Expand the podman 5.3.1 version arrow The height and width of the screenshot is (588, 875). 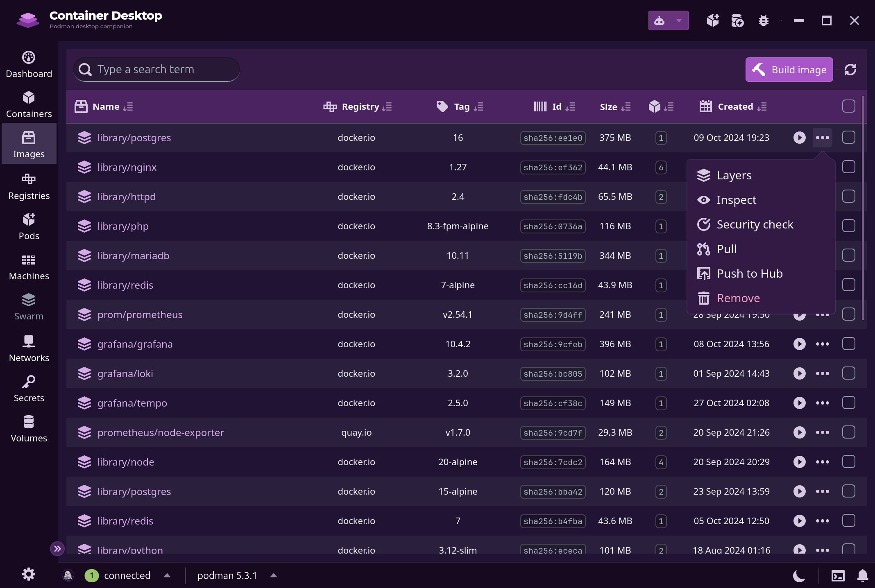(274, 575)
